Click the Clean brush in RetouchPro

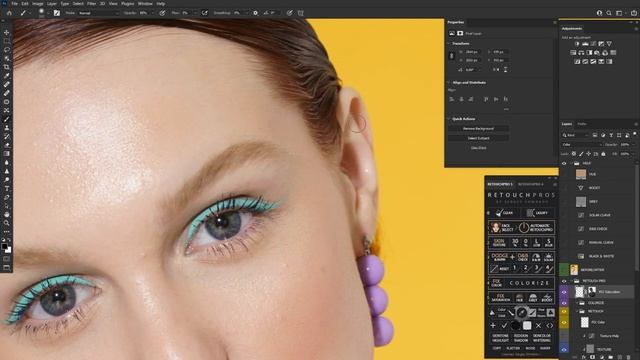click(504, 213)
